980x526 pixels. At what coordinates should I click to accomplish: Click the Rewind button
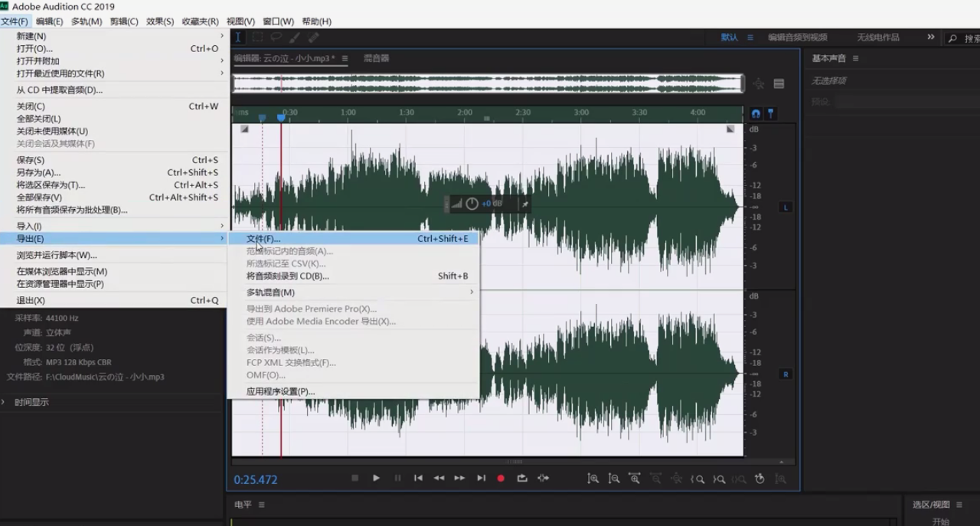tap(439, 478)
